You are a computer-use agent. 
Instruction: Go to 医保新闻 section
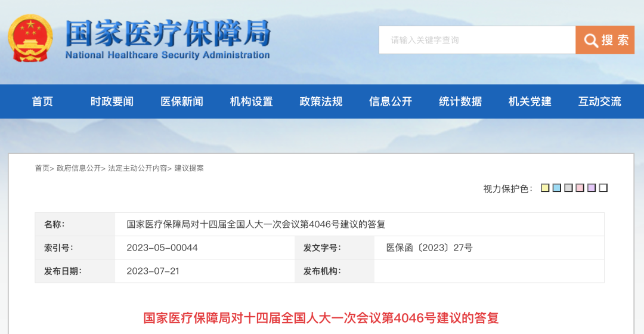[181, 101]
